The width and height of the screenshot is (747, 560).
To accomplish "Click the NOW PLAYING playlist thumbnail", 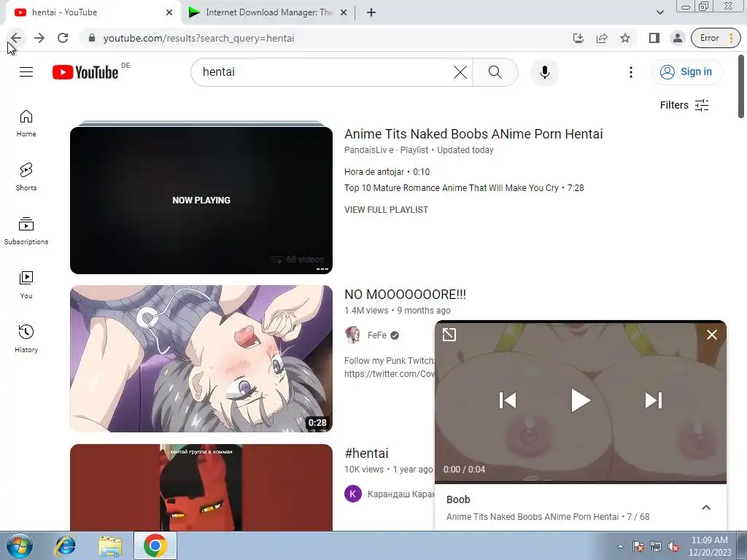I will tap(201, 200).
